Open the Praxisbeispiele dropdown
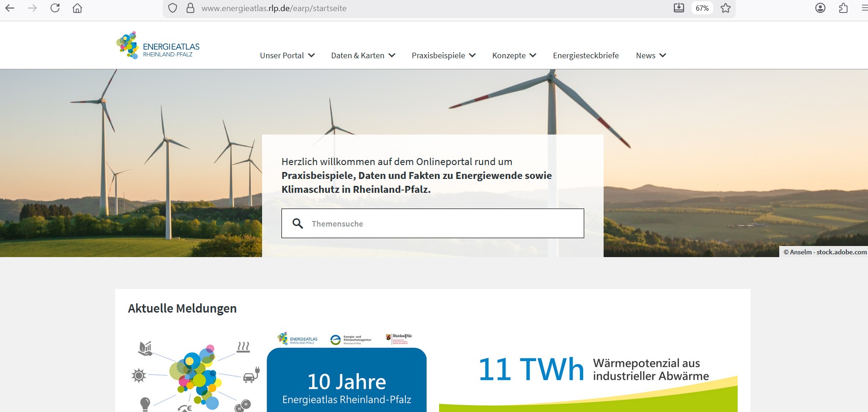The height and width of the screenshot is (412, 868). (x=443, y=55)
